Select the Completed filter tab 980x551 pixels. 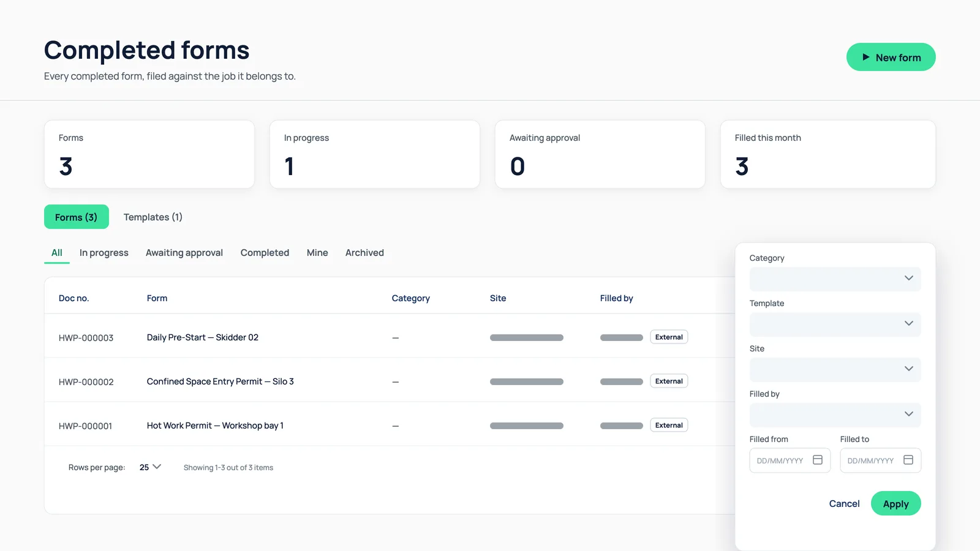click(265, 253)
